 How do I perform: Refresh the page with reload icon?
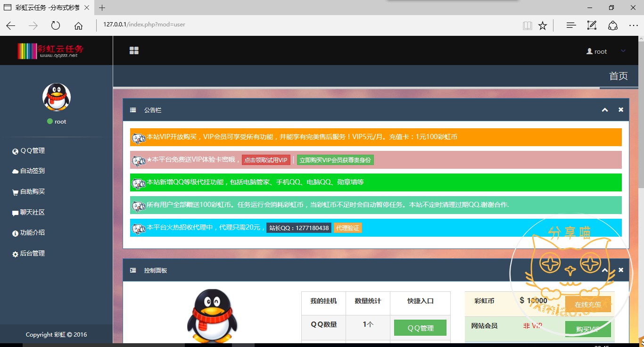56,25
